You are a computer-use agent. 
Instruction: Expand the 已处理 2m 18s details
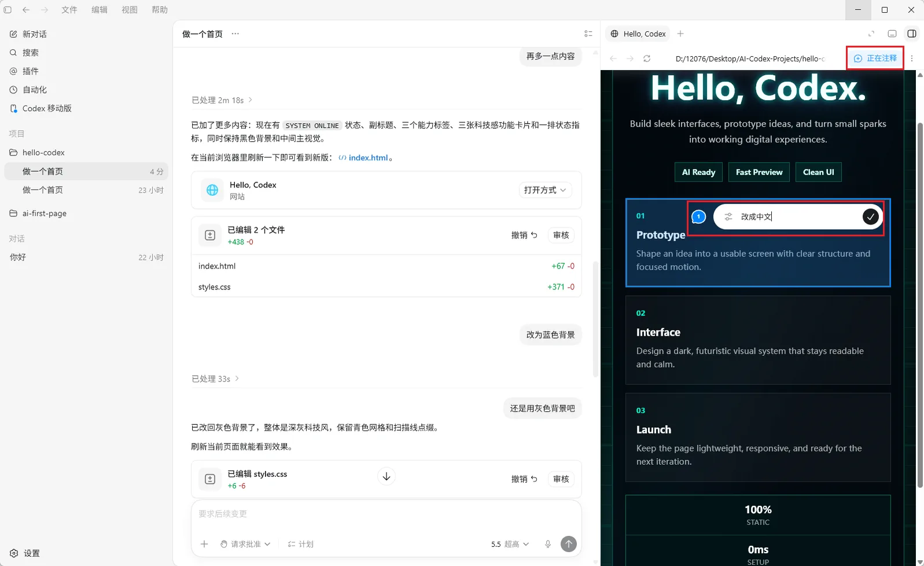pyautogui.click(x=222, y=100)
